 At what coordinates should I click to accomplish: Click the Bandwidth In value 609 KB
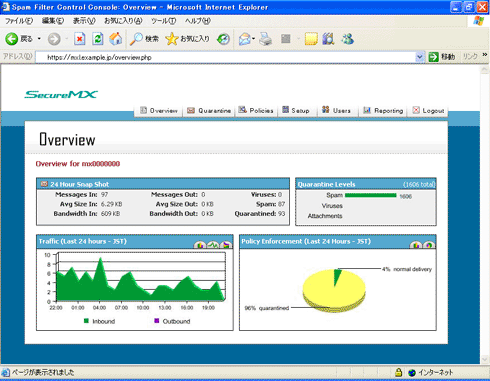click(x=110, y=214)
